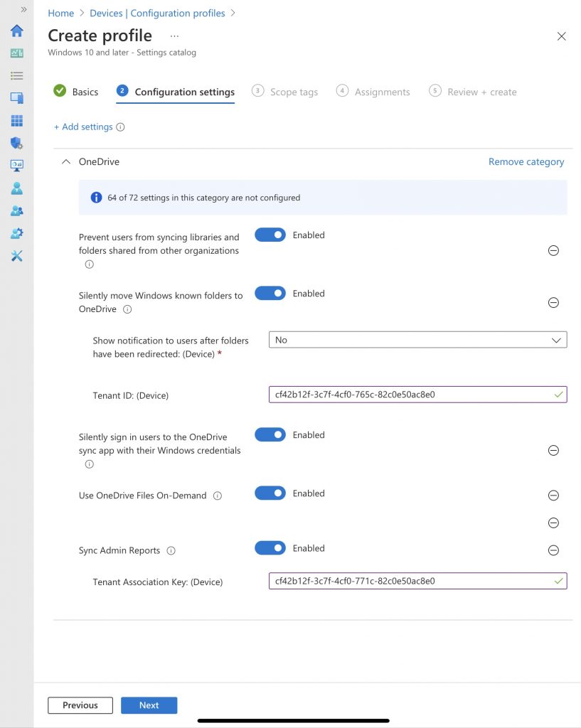This screenshot has height=728, width=581.
Task: Open the Devices icon in sidebar
Action: point(17,98)
